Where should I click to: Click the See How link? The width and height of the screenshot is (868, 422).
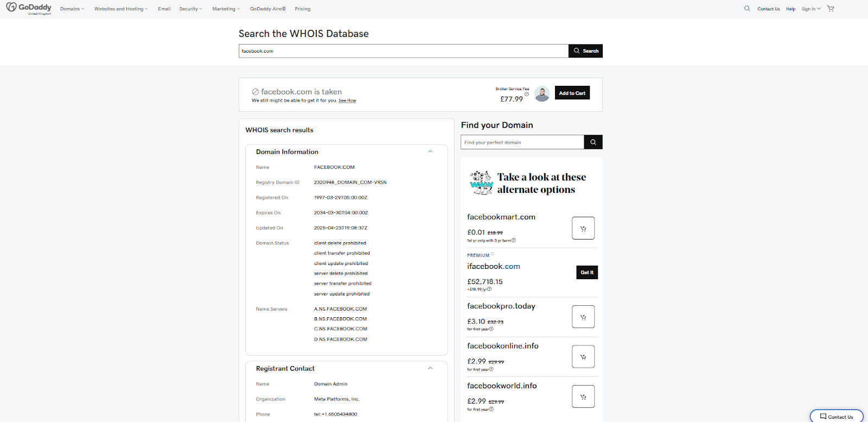[347, 100]
